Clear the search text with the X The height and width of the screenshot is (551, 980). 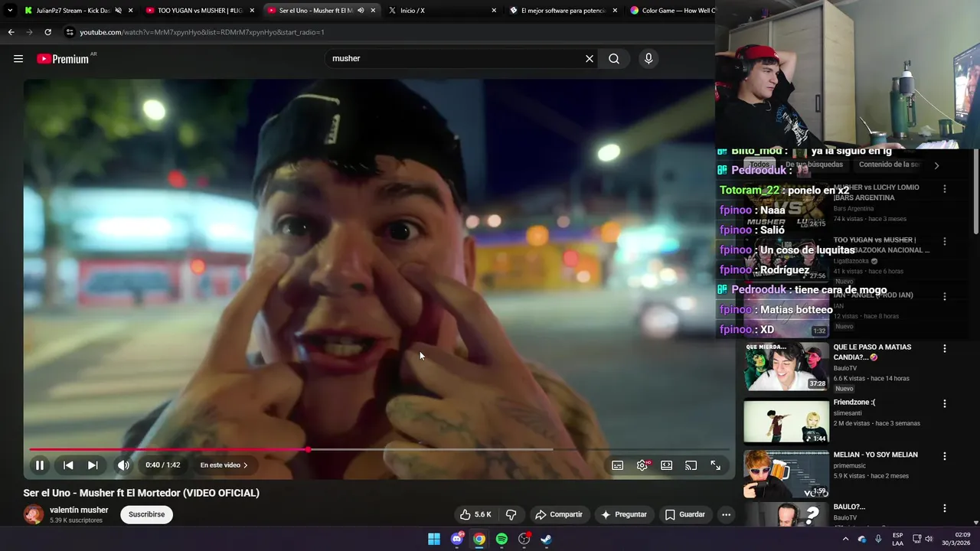tap(590, 59)
